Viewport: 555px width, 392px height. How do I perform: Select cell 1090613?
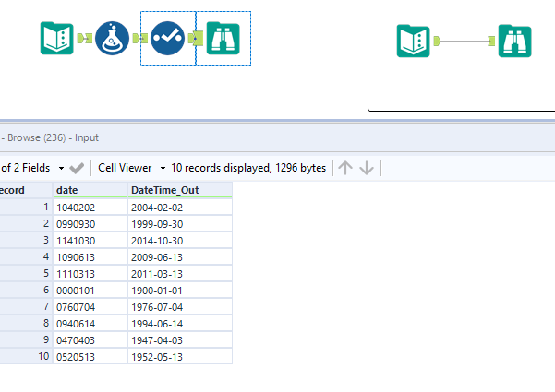click(90, 257)
